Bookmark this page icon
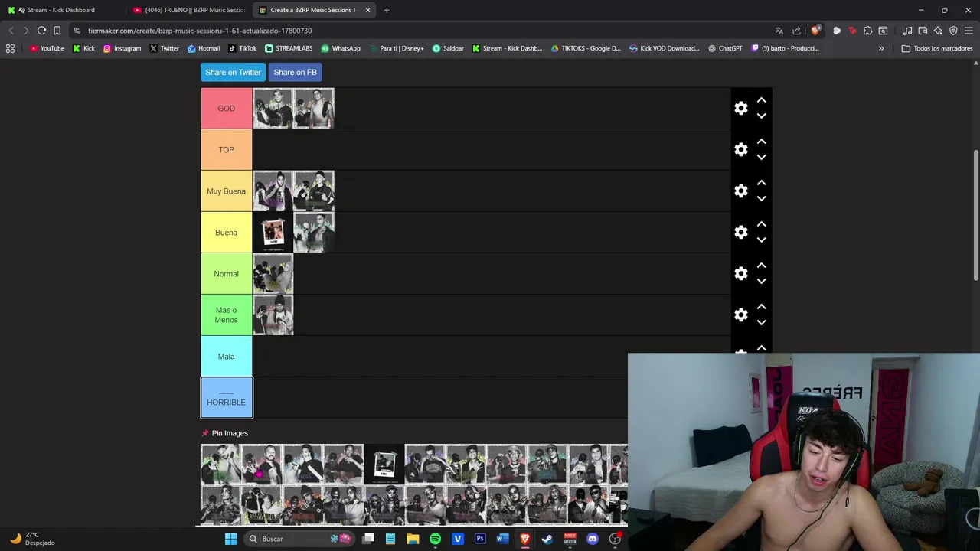 click(57, 31)
